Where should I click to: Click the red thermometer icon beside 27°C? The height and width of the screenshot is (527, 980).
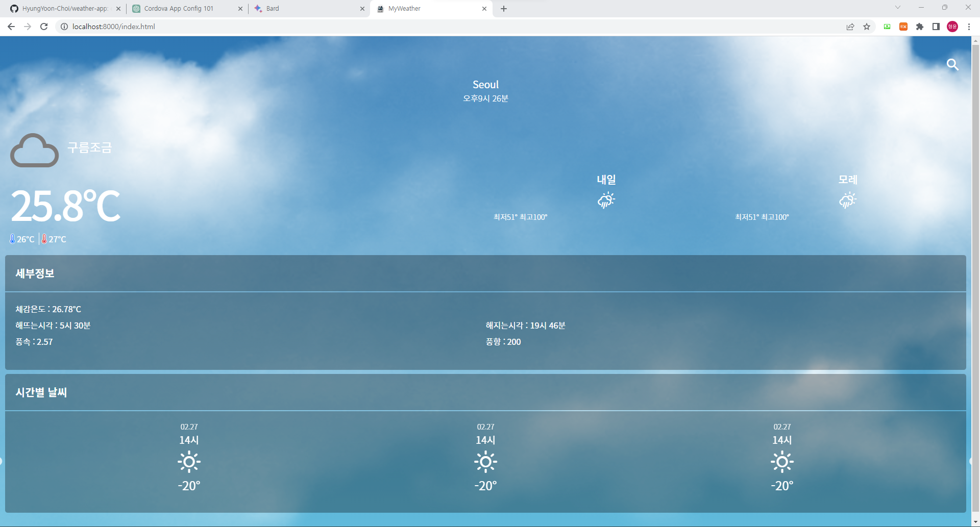point(44,238)
